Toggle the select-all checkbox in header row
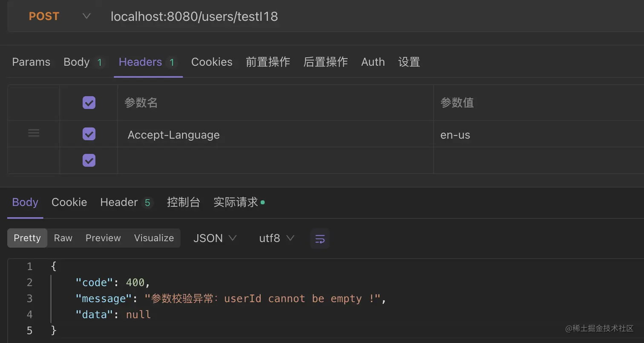The height and width of the screenshot is (343, 644). 89,103
